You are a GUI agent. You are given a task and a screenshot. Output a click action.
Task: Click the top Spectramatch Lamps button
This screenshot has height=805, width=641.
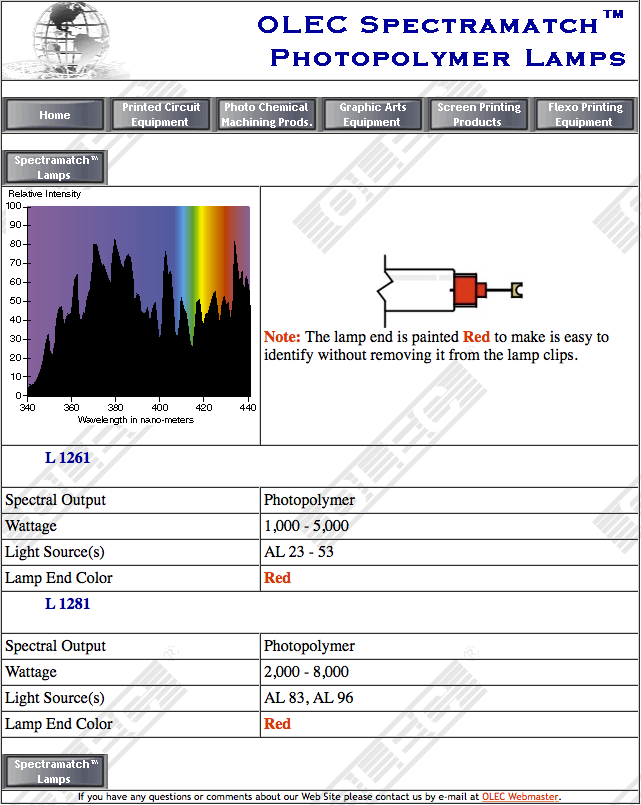[55, 167]
